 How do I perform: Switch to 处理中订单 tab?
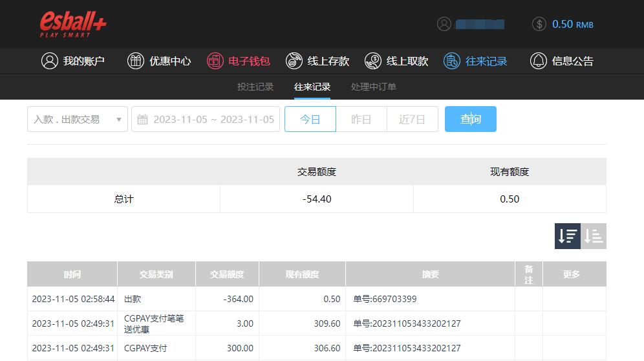(x=373, y=87)
